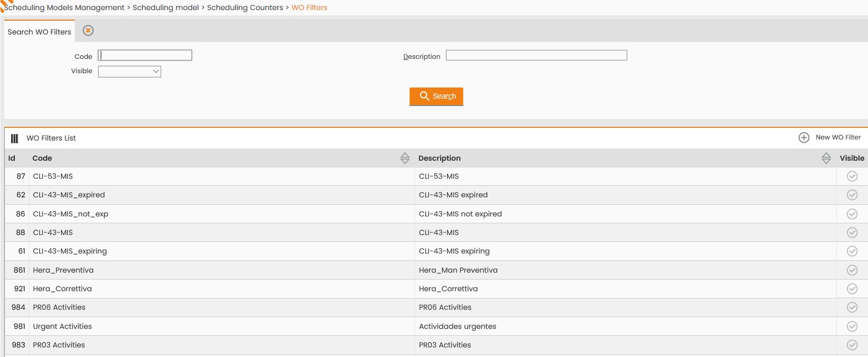The width and height of the screenshot is (868, 357).
Task: Click the New WO Filter button label
Action: 838,137
